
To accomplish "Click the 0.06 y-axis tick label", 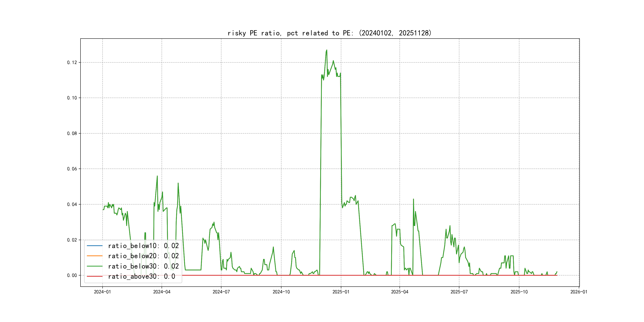I will click(x=72, y=169).
